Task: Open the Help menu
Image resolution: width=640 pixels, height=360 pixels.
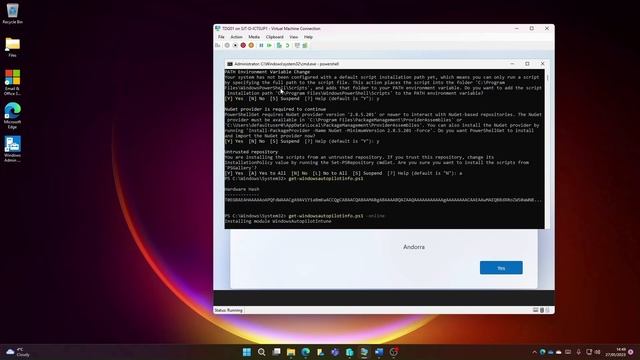Action: 308,37
